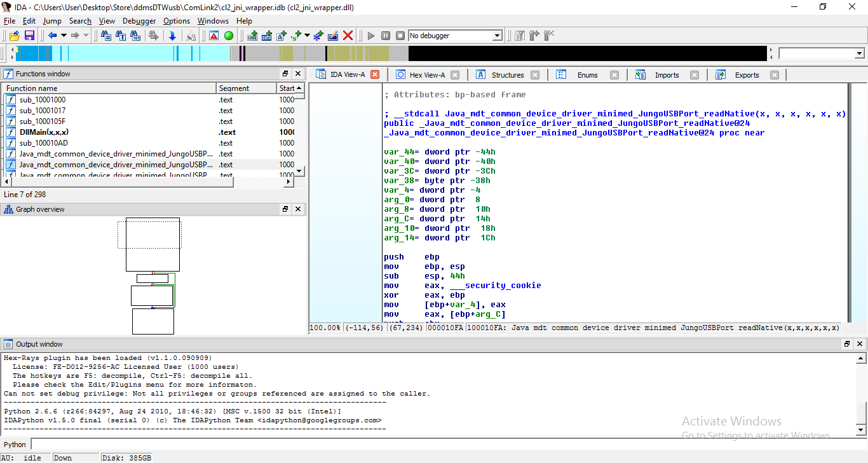The image size is (868, 463).
Task: Switch to the Exports tab
Action: 747,75
